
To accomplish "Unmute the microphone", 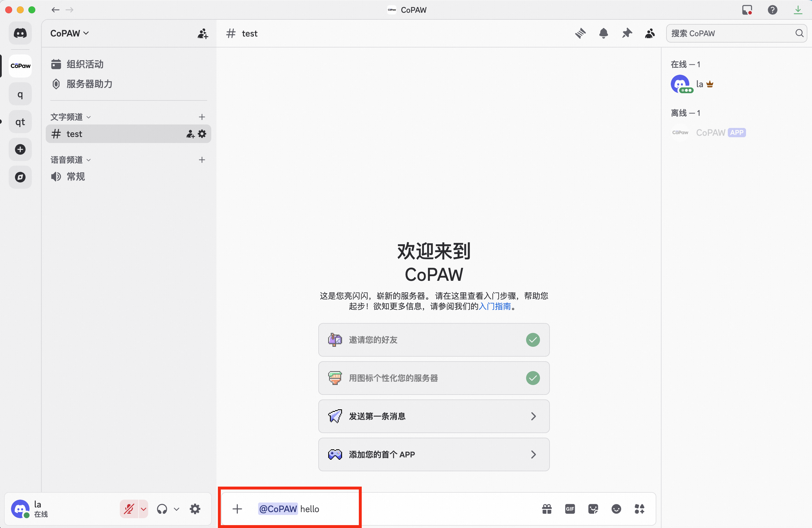I will coord(129,509).
